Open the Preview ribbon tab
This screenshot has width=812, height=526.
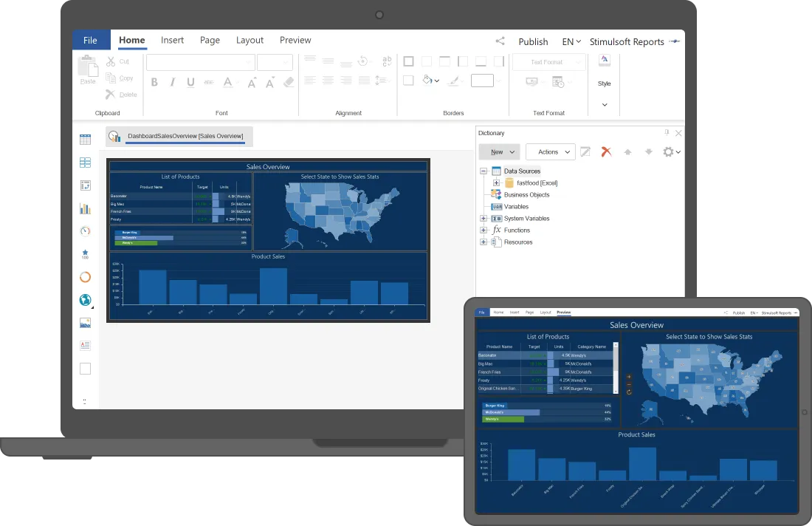point(295,40)
